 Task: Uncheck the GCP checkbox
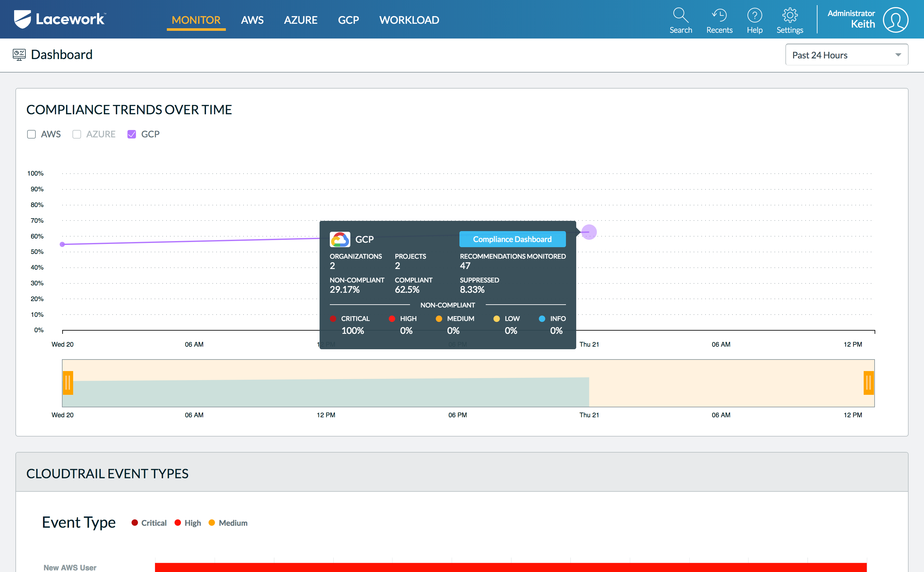tap(132, 134)
